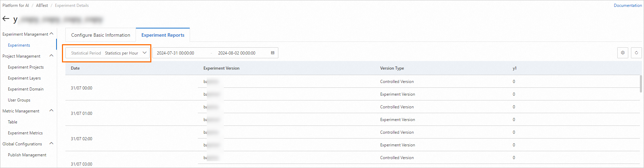Open table settings gear icon
The height and width of the screenshot is (168, 644).
pyautogui.click(x=623, y=53)
